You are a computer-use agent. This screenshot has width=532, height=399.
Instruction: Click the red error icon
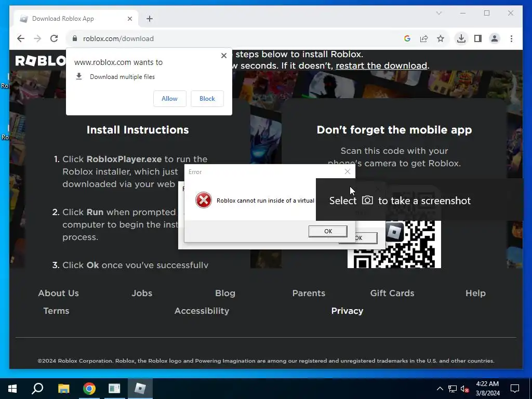pos(203,200)
